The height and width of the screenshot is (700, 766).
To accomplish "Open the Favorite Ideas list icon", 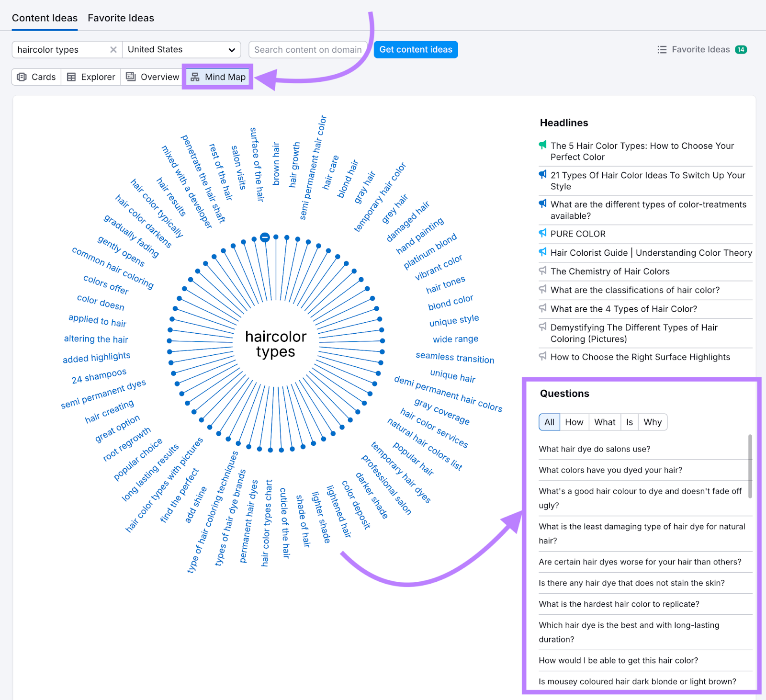I will pos(662,50).
